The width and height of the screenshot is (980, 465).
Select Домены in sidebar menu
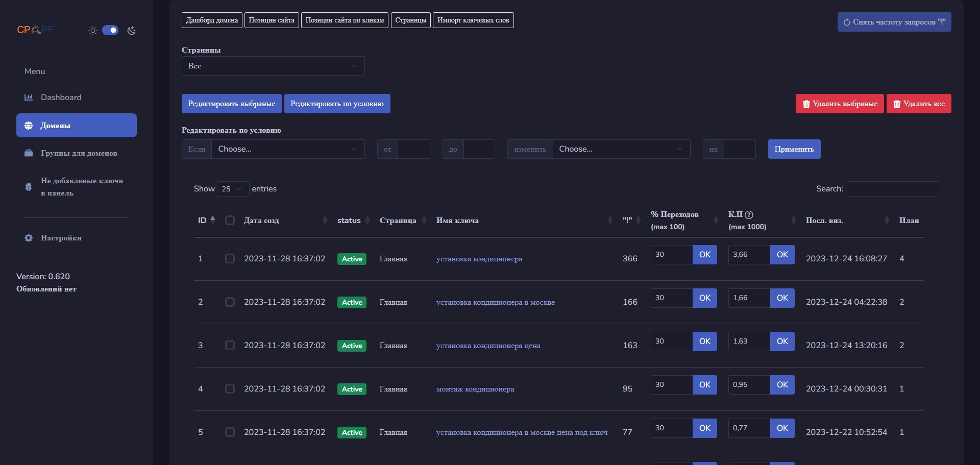[77, 126]
